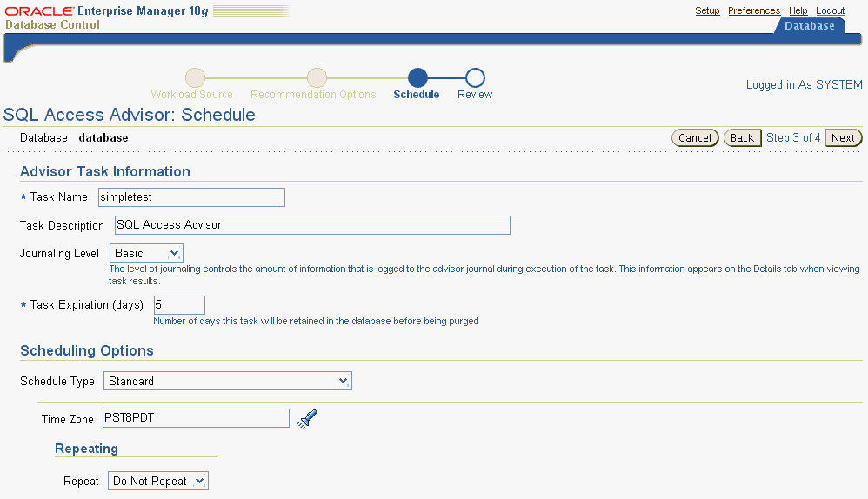The width and height of the screenshot is (868, 499).
Task: Click the Task Expiration days field
Action: coord(179,305)
